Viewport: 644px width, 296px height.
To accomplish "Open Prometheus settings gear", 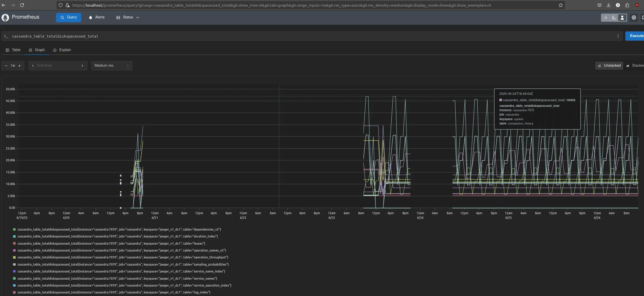I will point(634,18).
